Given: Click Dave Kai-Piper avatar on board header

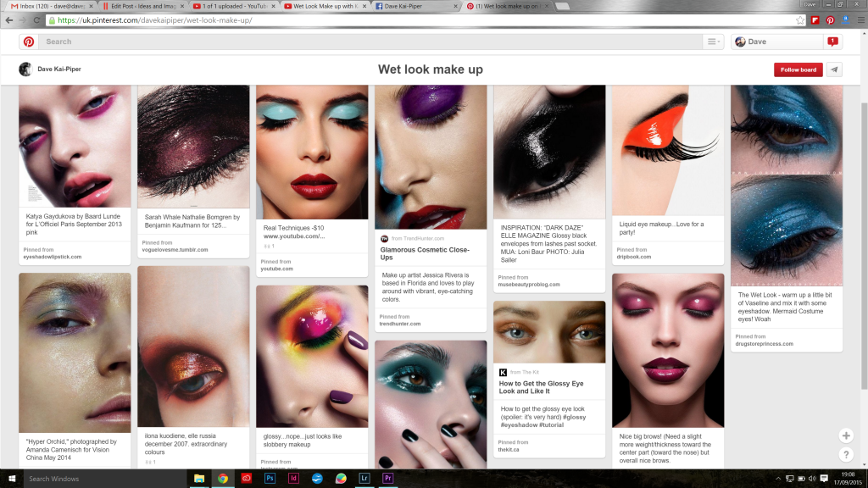Looking at the screenshot, I should (x=25, y=69).
